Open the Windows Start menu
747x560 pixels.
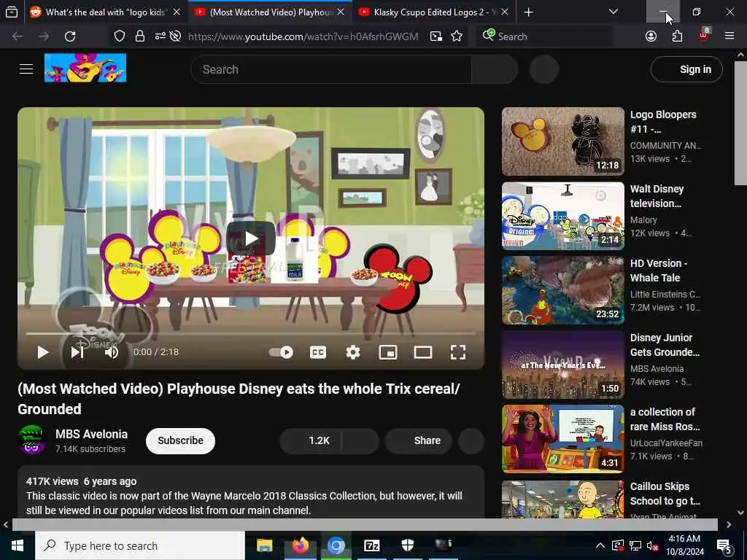coord(18,545)
